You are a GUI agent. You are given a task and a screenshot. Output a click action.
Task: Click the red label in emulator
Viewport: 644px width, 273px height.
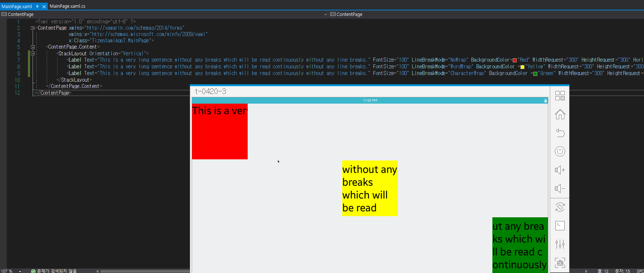coord(220,131)
